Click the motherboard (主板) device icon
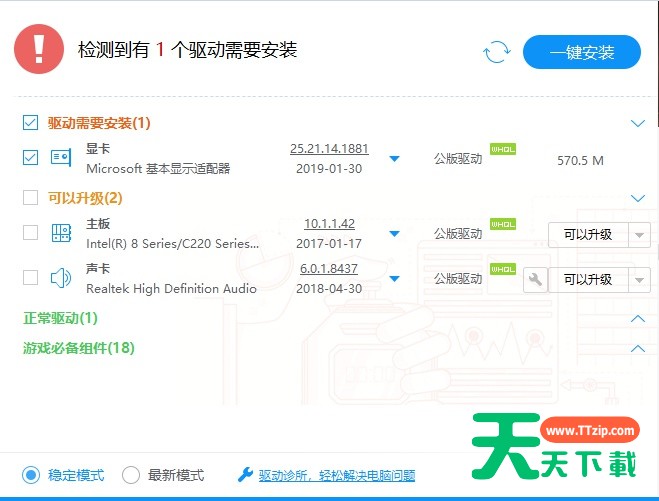659x501 pixels. (62, 233)
